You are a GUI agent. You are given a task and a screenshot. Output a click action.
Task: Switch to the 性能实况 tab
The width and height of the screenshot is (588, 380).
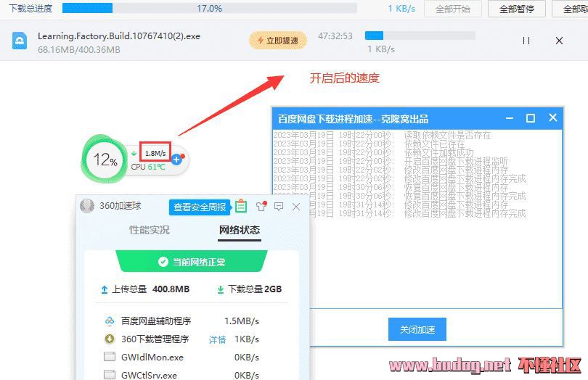click(x=150, y=230)
